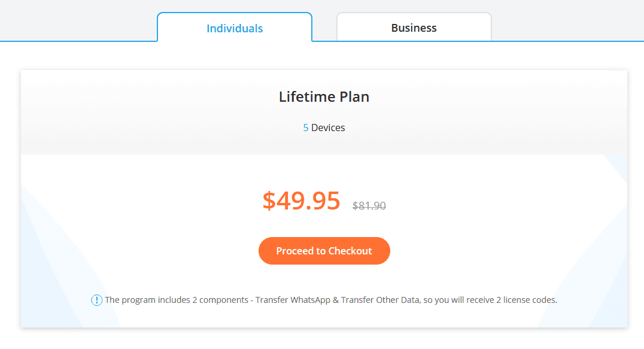Viewport: 644px width, 349px height.
Task: Click '2 license codes' at note end
Action: click(x=527, y=300)
